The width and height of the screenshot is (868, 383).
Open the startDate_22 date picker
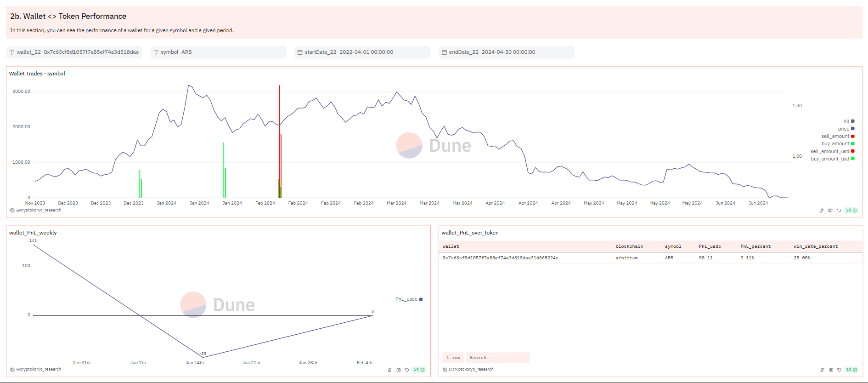pos(362,52)
